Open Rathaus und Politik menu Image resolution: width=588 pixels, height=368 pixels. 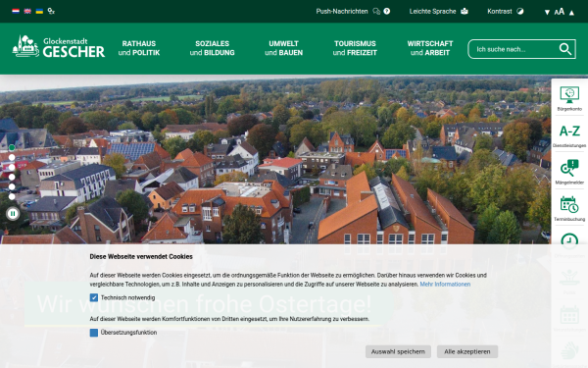[139, 48]
